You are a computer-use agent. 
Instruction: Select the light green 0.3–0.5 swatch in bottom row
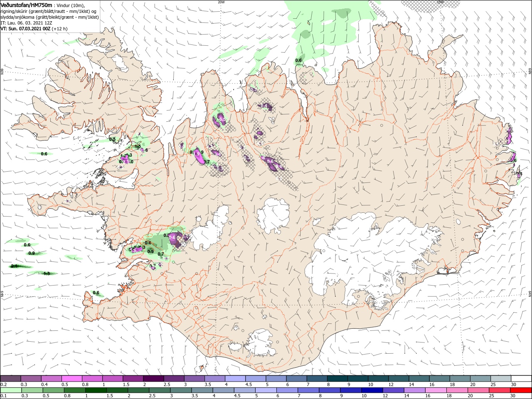(32, 390)
